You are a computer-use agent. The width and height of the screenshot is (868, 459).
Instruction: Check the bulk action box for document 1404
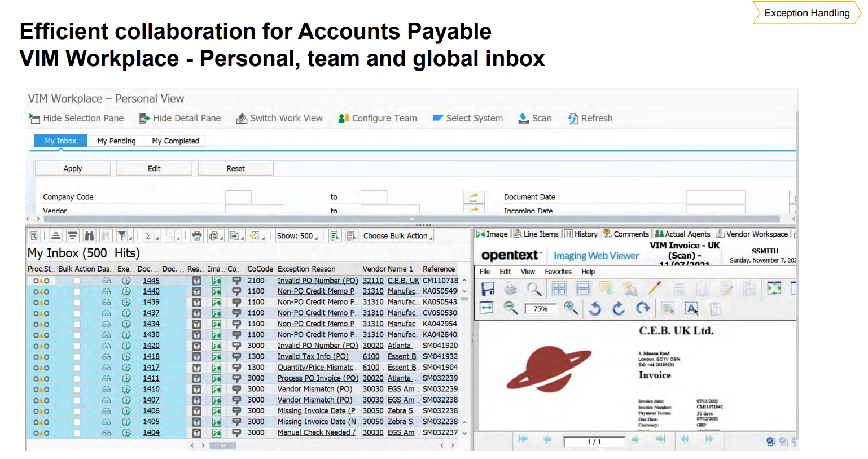76,433
